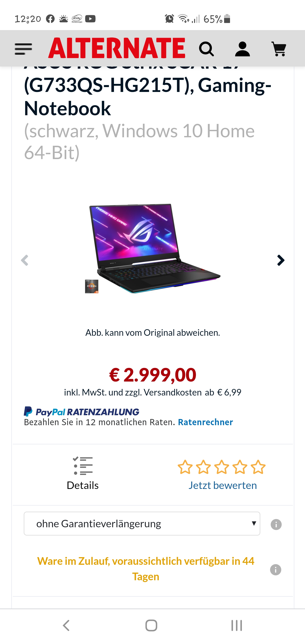Select the first rating star
305x644 pixels.
pyautogui.click(x=185, y=467)
